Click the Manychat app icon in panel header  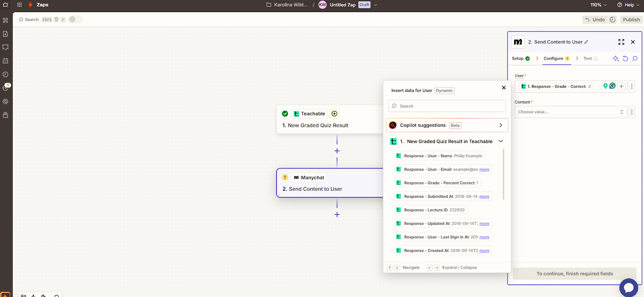click(x=518, y=42)
